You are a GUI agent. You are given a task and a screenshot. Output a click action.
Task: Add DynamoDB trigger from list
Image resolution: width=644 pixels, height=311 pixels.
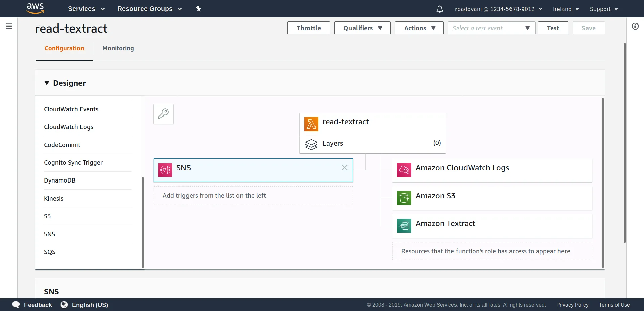[x=88, y=180]
